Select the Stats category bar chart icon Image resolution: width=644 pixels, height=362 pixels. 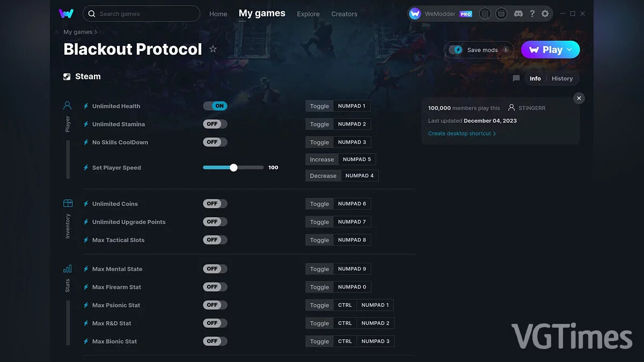(68, 269)
